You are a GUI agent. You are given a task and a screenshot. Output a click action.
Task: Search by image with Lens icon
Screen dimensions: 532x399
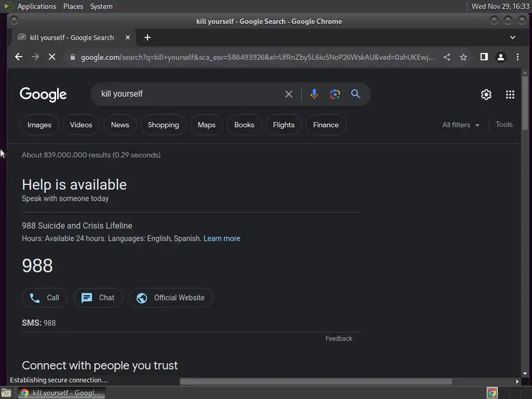click(x=335, y=94)
